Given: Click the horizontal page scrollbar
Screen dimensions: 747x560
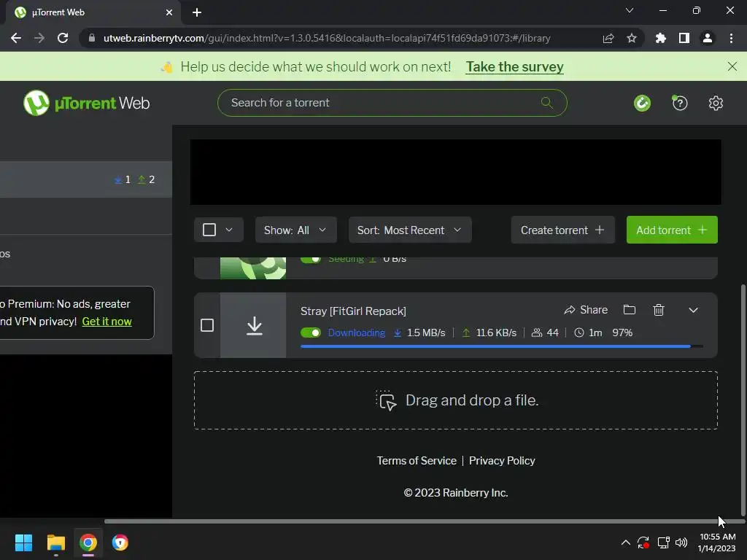Looking at the screenshot, I should (424, 521).
